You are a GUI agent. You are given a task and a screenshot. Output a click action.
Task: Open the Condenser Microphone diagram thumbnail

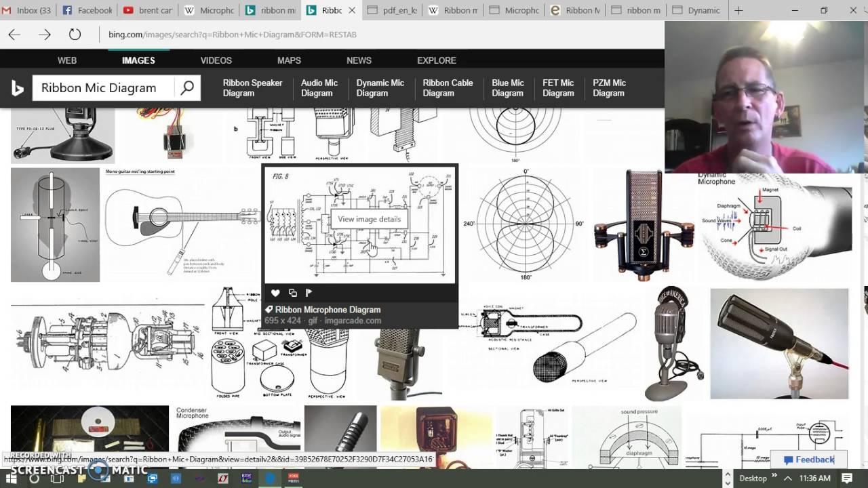click(x=237, y=437)
